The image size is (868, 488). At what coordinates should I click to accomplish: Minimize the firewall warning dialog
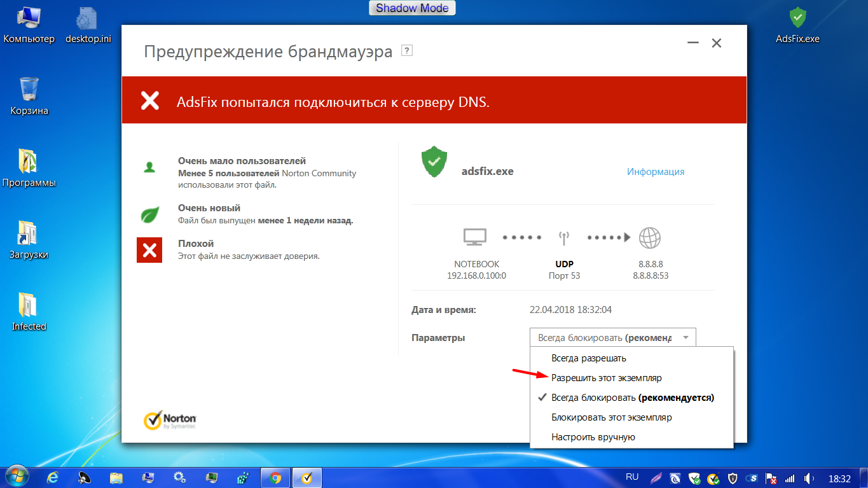click(x=693, y=43)
